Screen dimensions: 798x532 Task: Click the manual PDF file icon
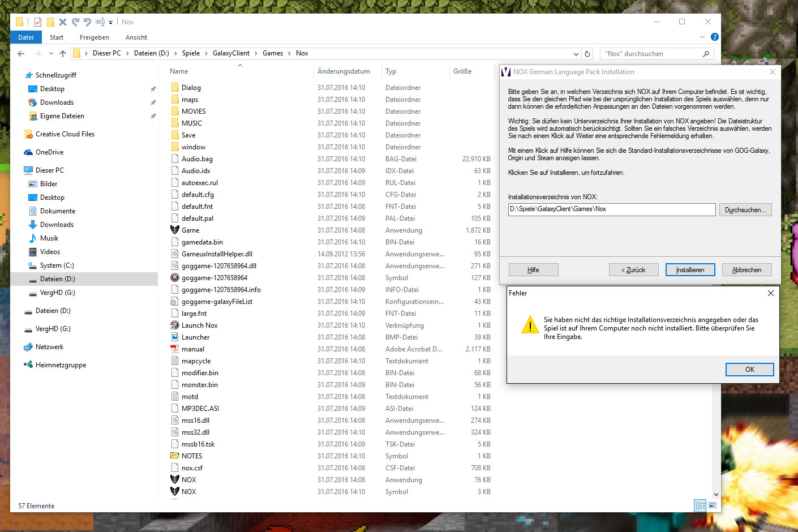coord(175,349)
